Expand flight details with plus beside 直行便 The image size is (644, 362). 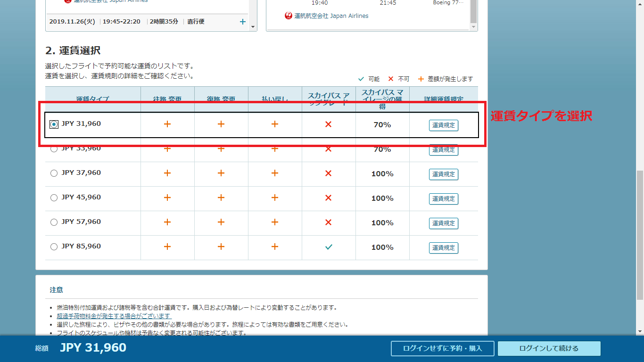243,22
